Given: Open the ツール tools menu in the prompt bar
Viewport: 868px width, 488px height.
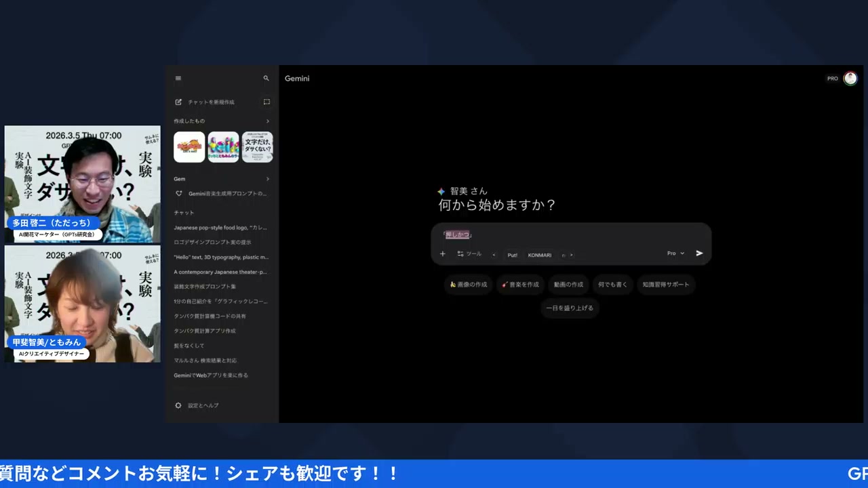Looking at the screenshot, I should pos(469,253).
